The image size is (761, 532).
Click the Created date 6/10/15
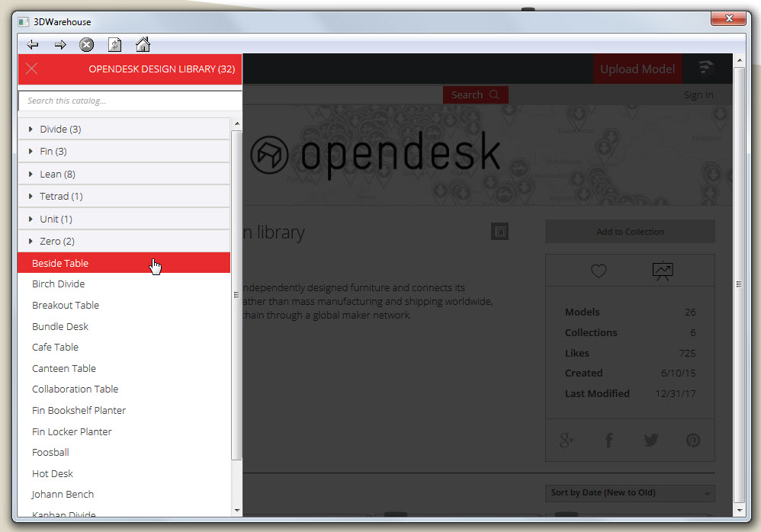[x=678, y=373]
